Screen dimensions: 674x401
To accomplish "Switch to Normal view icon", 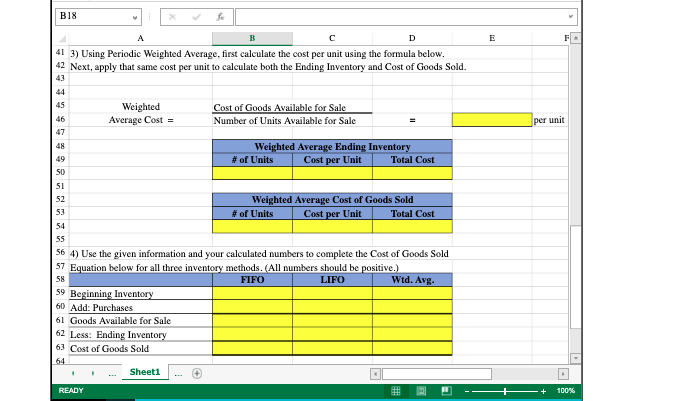I will click(x=396, y=391).
